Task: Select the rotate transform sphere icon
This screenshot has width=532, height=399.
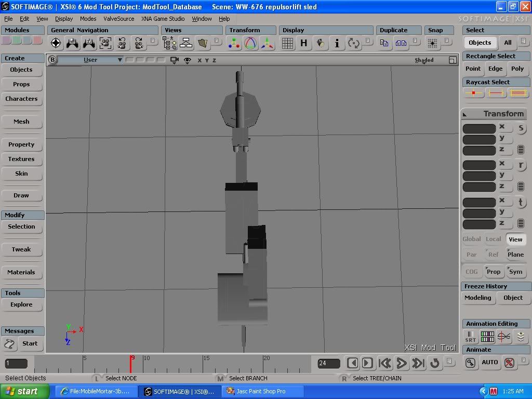Action: [x=250, y=43]
